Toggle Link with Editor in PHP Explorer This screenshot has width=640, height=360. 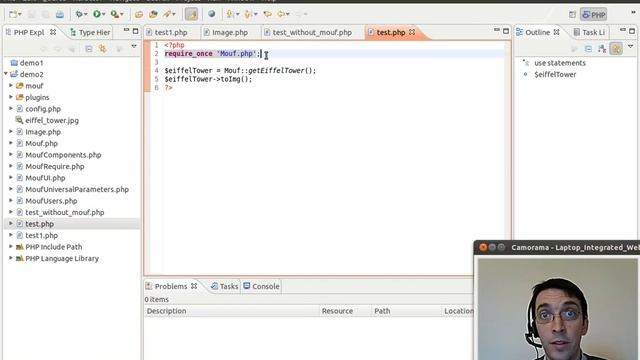(102, 49)
